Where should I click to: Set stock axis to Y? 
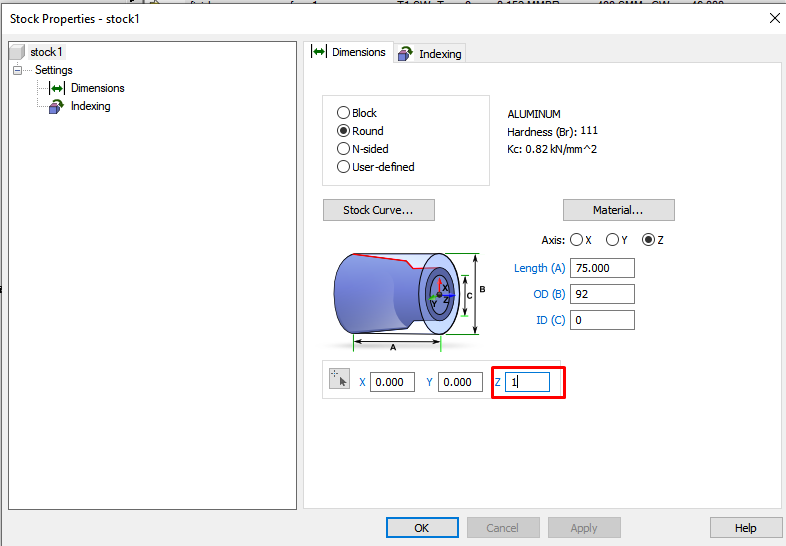612,240
